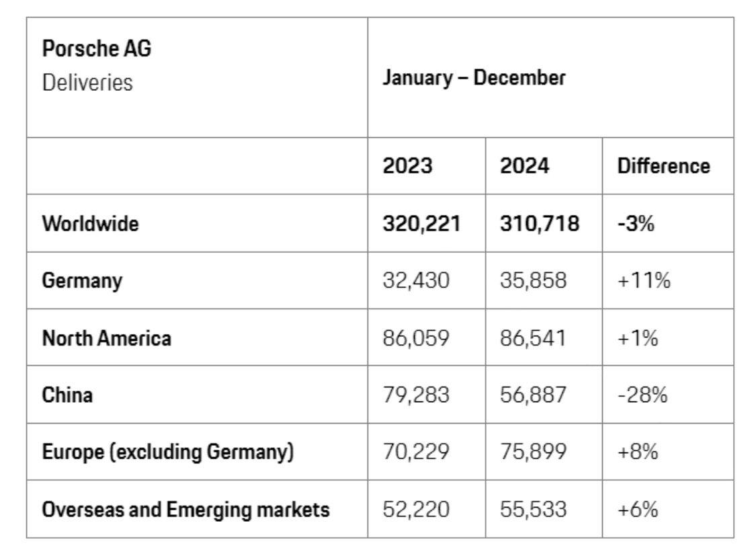Click the January – December column header
Image resolution: width=756 pixels, height=548 pixels.
coord(474,77)
